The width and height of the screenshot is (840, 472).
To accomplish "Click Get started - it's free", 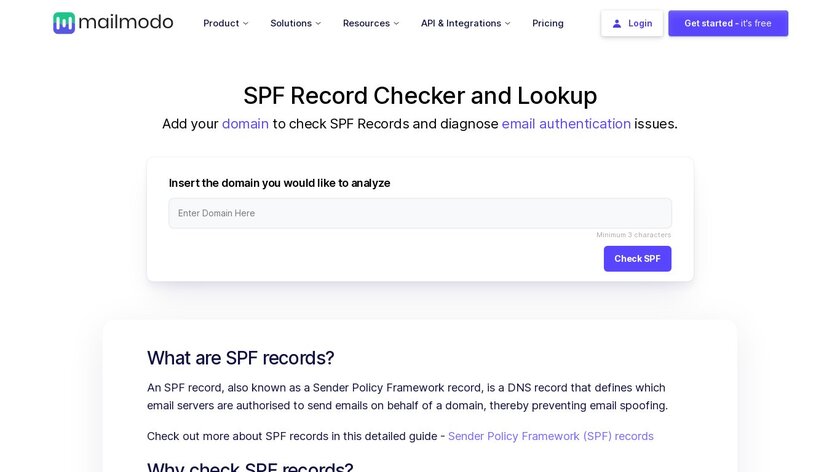I will coord(728,23).
